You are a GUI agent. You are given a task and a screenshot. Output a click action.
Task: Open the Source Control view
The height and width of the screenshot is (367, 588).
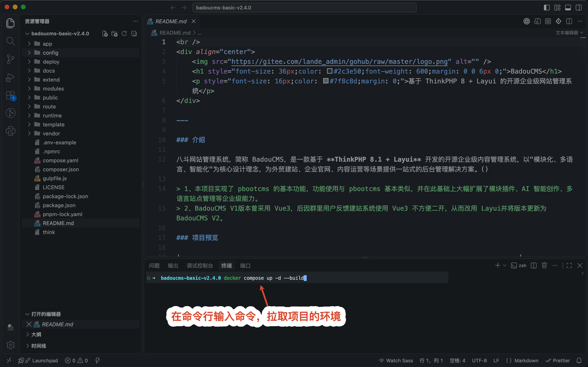click(10, 59)
